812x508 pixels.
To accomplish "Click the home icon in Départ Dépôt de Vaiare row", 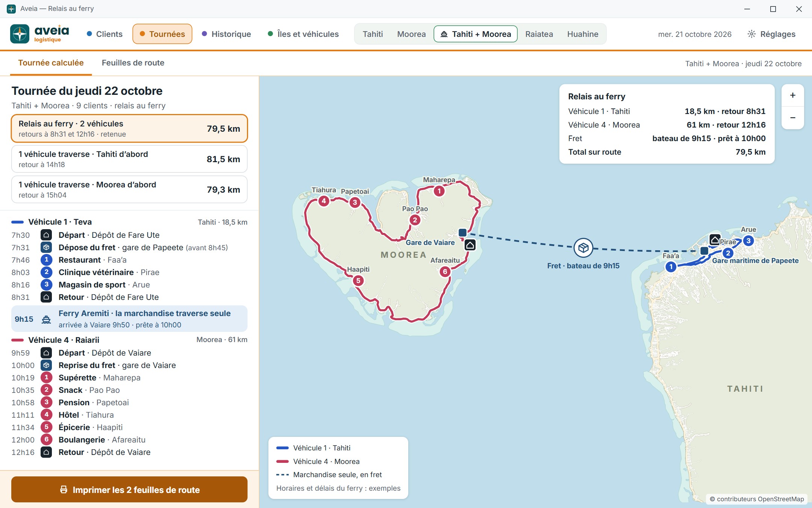I will pyautogui.click(x=46, y=353).
